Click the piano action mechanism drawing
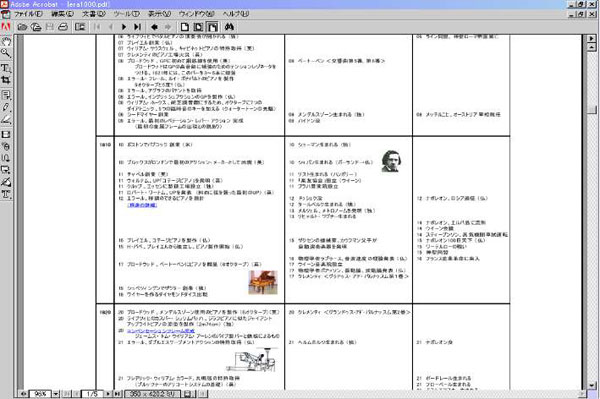The image size is (600, 399). [x=251, y=360]
